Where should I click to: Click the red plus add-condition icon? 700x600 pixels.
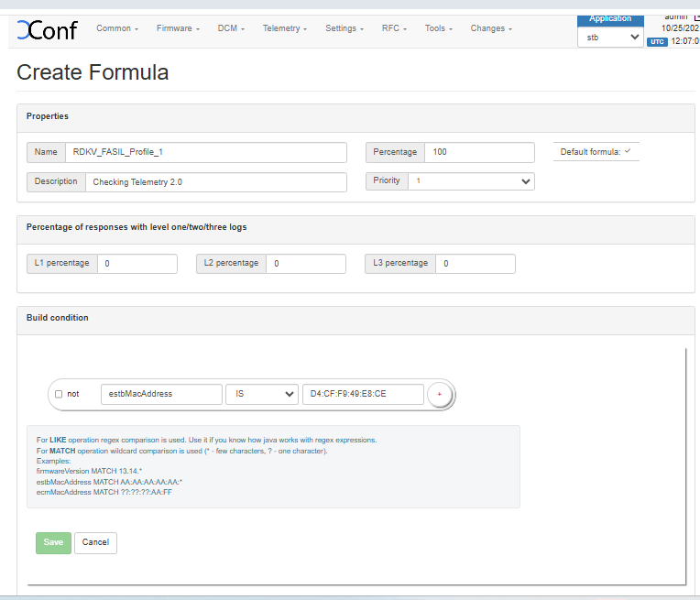click(439, 394)
